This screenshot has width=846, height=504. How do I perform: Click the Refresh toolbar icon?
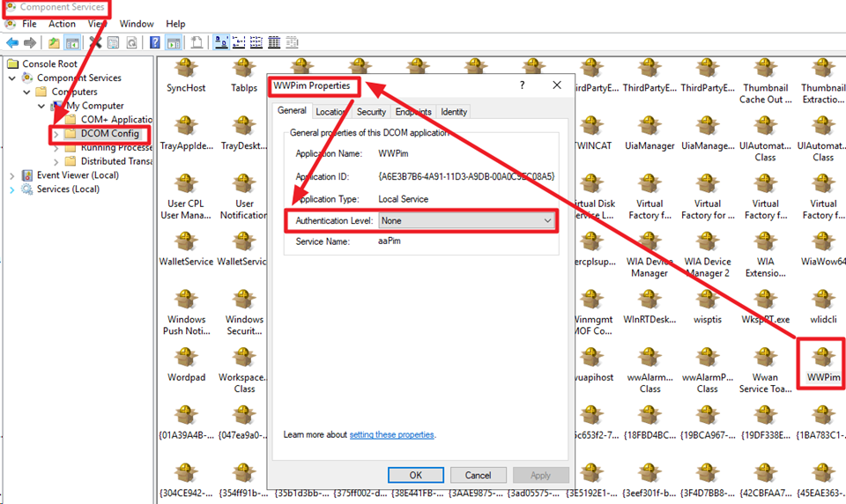131,42
